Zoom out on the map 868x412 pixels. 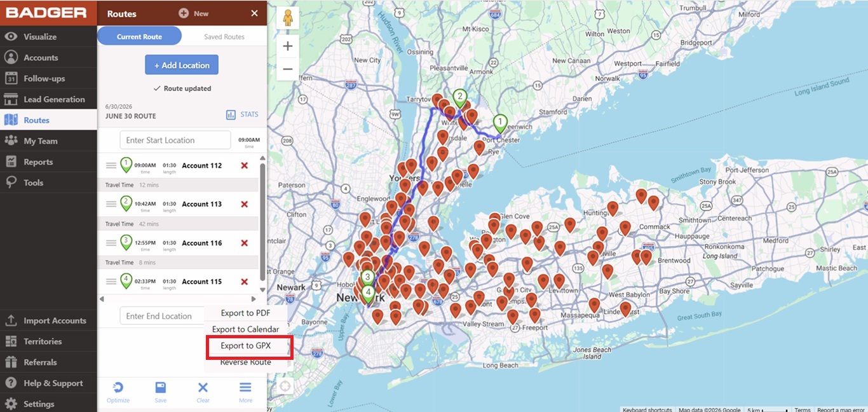[x=288, y=69]
